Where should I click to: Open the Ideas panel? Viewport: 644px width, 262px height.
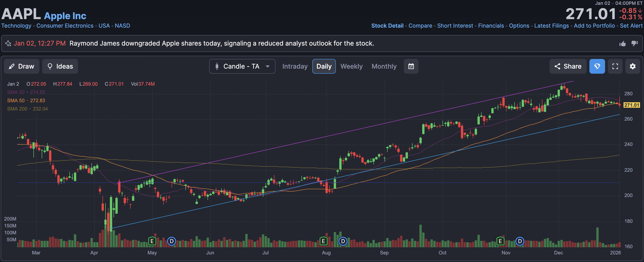pyautogui.click(x=60, y=66)
